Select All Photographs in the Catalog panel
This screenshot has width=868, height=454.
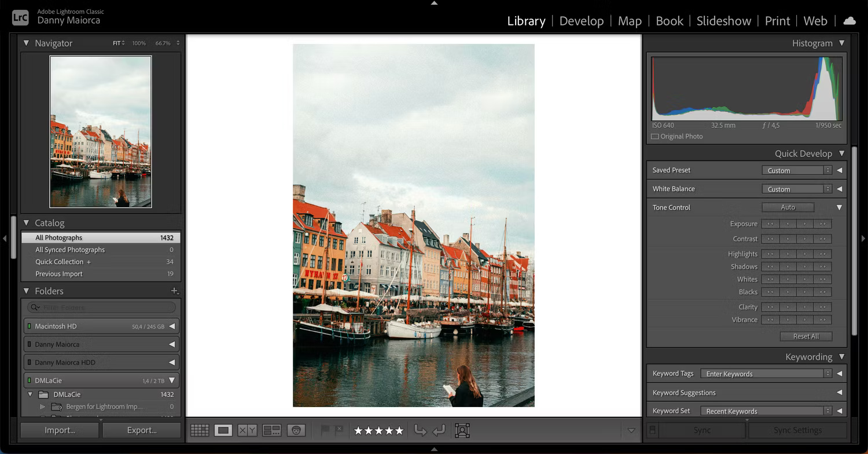pos(58,237)
